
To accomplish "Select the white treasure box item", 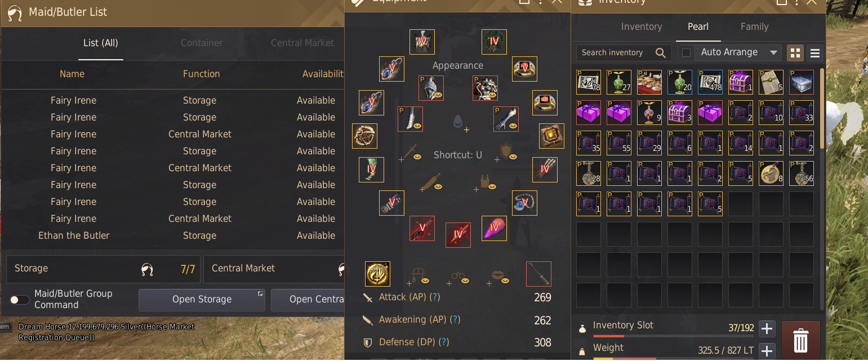I will 801,82.
